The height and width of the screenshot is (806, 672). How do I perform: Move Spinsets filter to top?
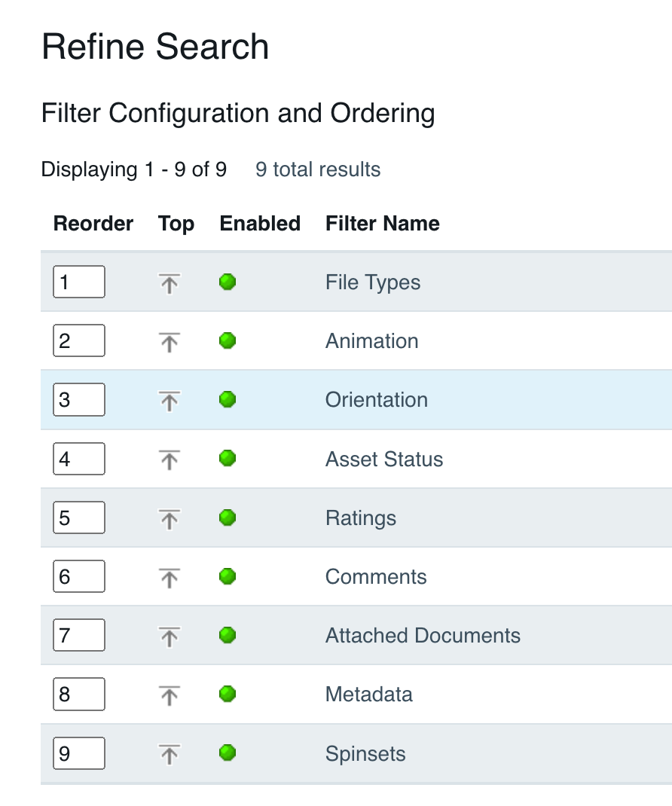(170, 753)
